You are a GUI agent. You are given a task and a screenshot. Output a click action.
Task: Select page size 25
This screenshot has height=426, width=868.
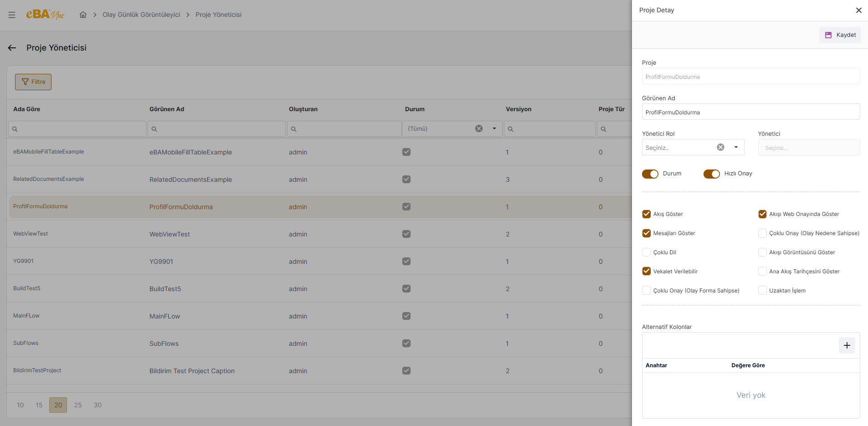point(78,405)
